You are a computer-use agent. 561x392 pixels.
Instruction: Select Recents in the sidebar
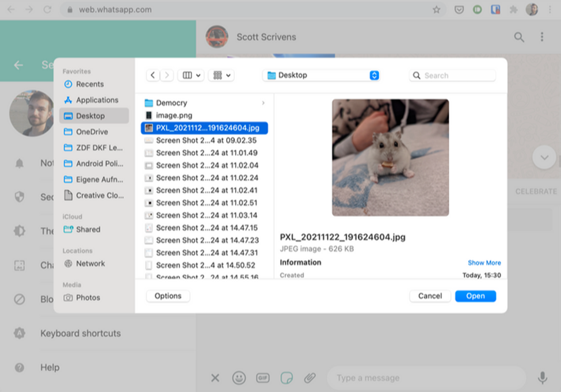click(94, 84)
